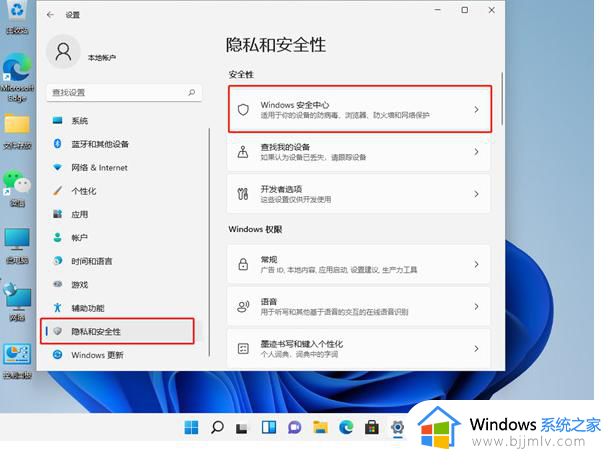Screen dimensions: 606x455
Task: Select the WeChat desktop shortcut
Action: [17, 188]
